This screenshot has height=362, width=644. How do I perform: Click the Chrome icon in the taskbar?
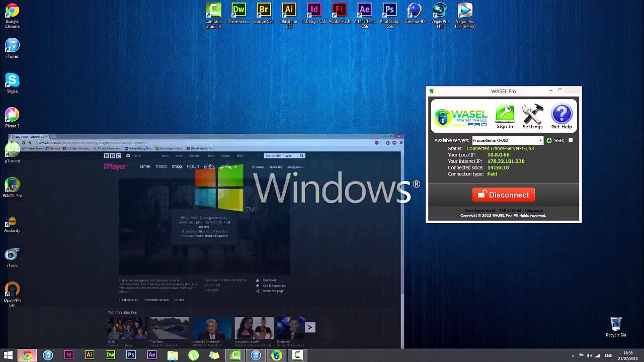coord(27,355)
